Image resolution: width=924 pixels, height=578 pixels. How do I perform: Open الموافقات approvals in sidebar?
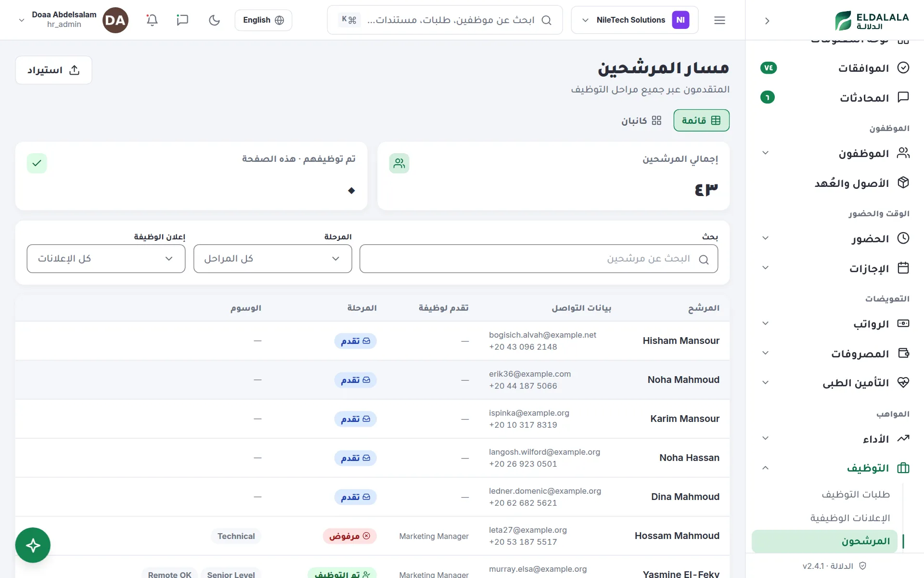pyautogui.click(x=835, y=68)
